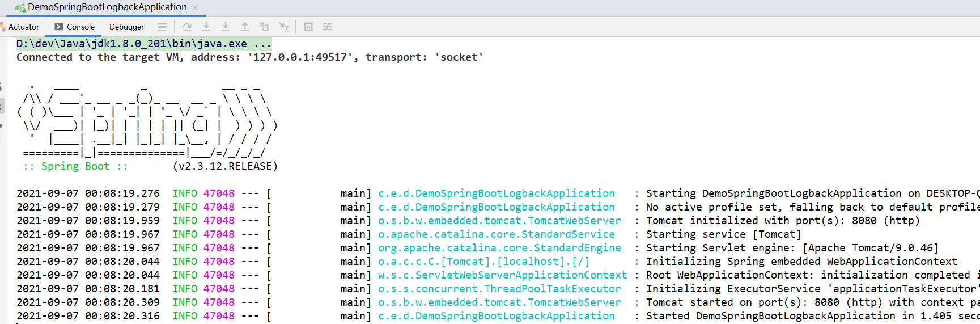Viewport: 980px width, 324px height.
Task: Click the Force Step Into icon
Action: (x=226, y=27)
